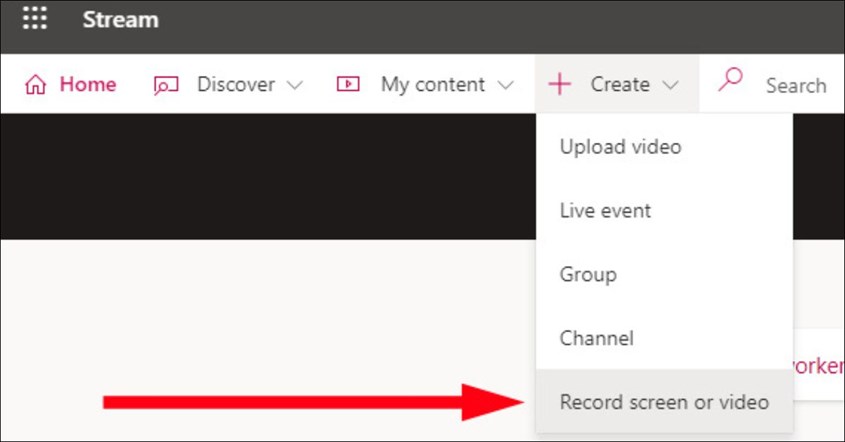Click the Create menu label
The width and height of the screenshot is (845, 442).
point(620,84)
